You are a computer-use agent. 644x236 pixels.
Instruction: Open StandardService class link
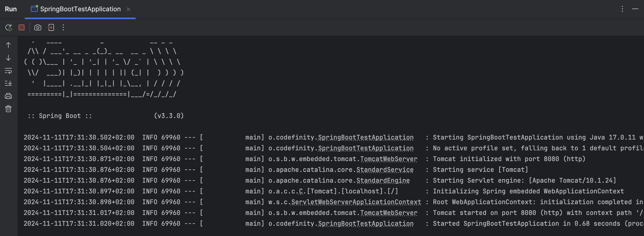click(x=385, y=170)
